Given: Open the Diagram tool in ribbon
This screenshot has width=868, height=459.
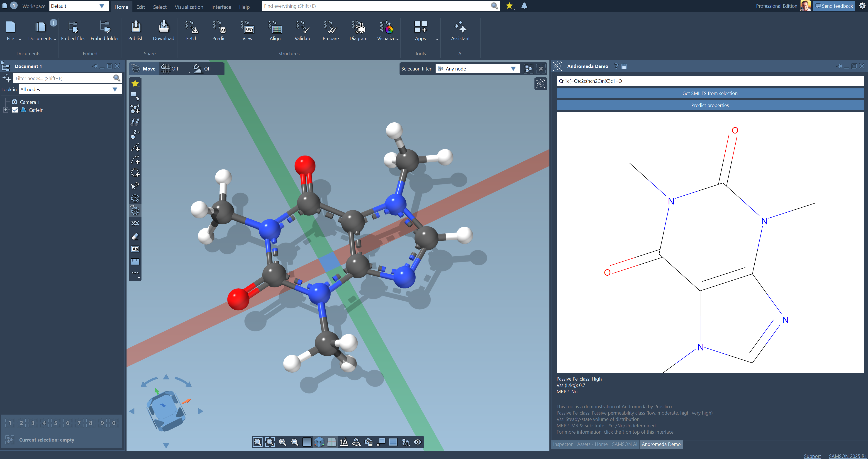Looking at the screenshot, I should coord(358,31).
